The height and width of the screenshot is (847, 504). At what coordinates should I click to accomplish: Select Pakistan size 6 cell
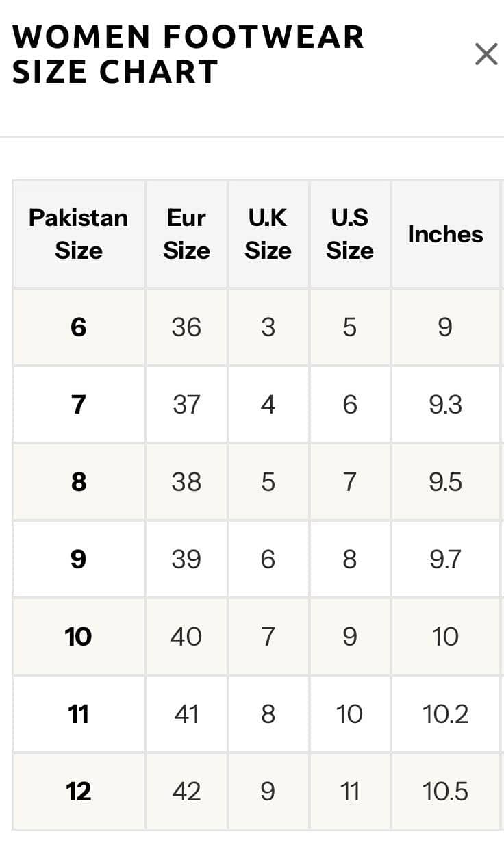[79, 327]
